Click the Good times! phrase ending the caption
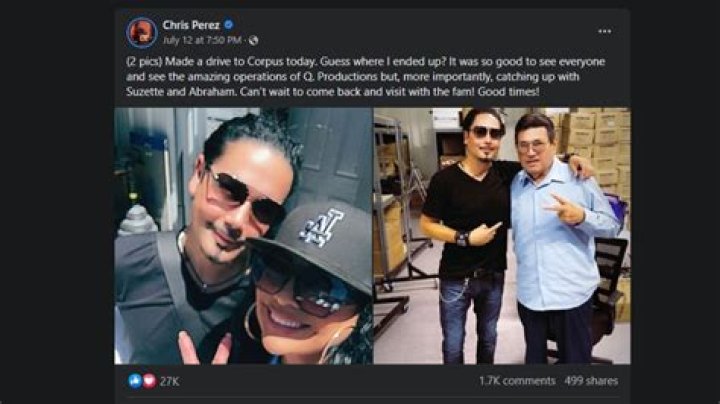Screen dimensions: 720x404 click(x=508, y=91)
